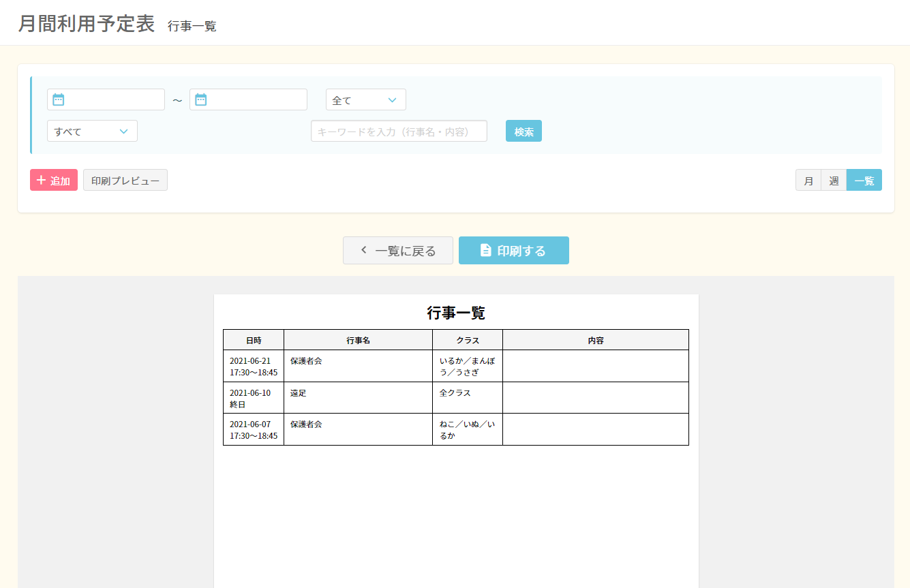This screenshot has height=588, width=910.
Task: Focus the end date input field
Action: 248,99
